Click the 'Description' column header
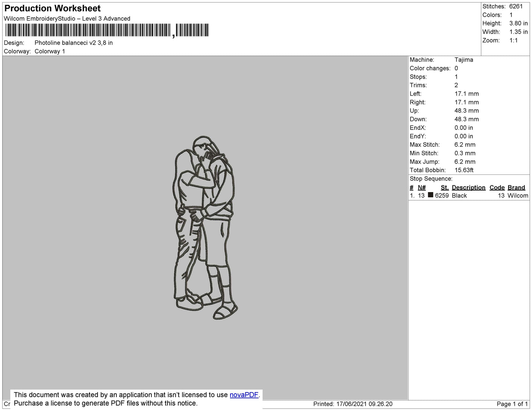The height and width of the screenshot is (411, 532). (x=469, y=187)
